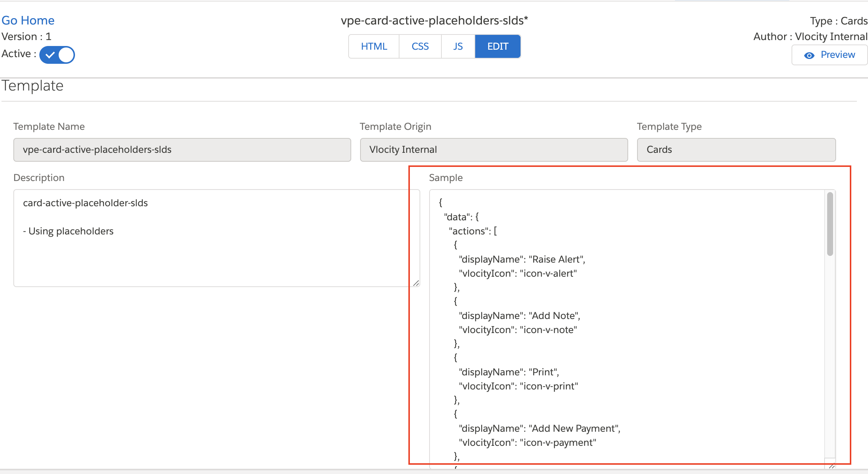Click the vpe-card-active-placeholders-slds* page title
The image size is (868, 474).
pos(434,20)
